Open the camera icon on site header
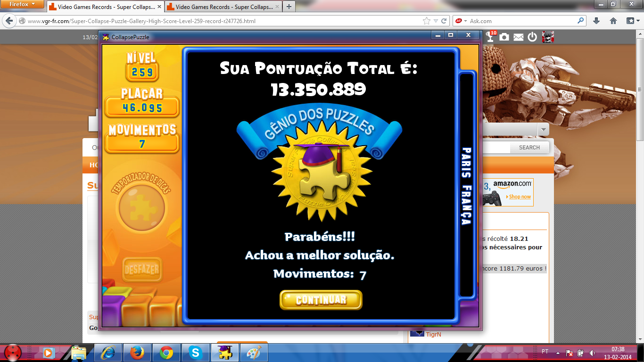Screen dimensions: 644x362 [x=504, y=37]
